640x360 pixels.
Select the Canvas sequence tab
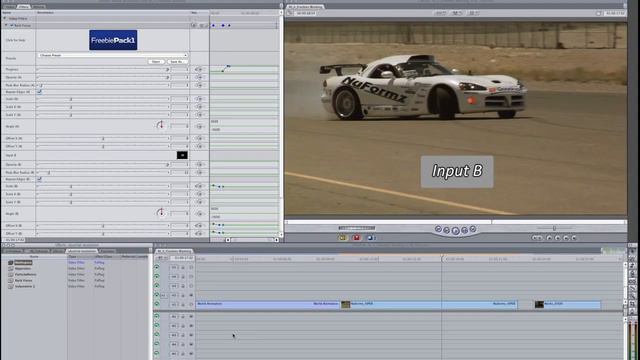305,7
